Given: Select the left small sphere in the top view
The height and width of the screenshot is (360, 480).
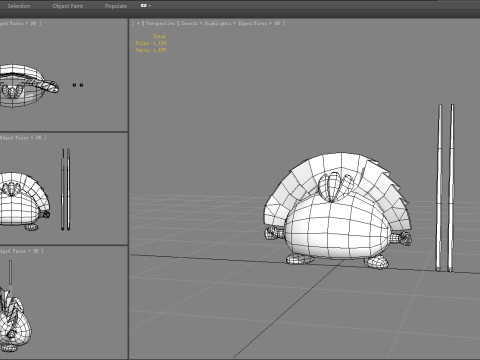Looking at the screenshot, I should 74,85.
